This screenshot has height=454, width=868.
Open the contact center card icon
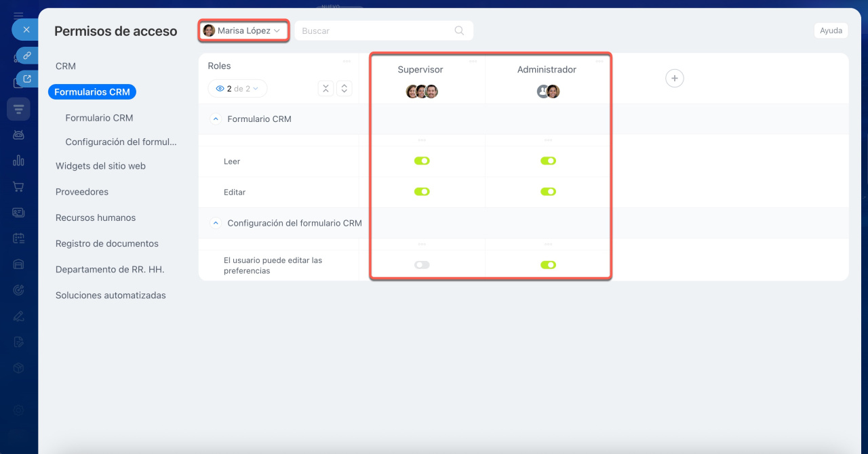point(18,212)
